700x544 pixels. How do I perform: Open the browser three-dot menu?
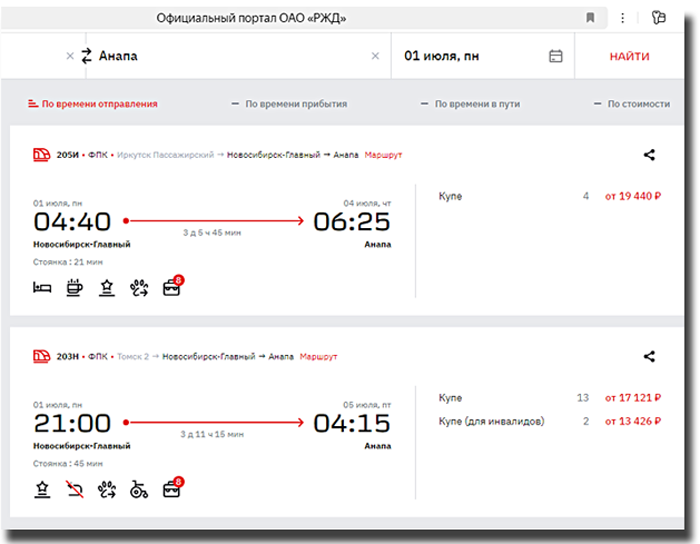[622, 18]
